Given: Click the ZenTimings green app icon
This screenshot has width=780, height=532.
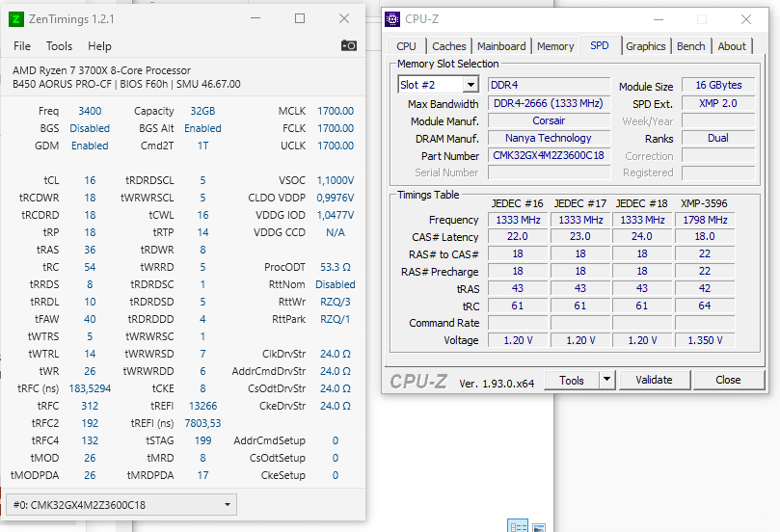Looking at the screenshot, I should 16,19.
